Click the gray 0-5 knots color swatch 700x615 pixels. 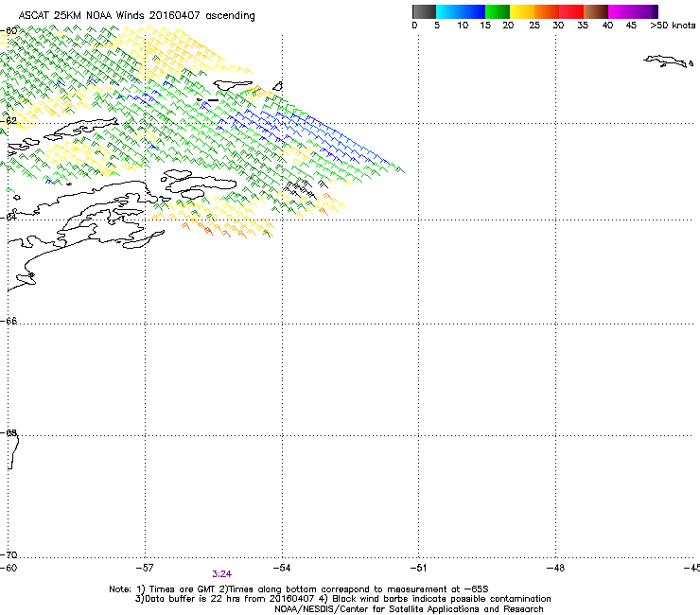(424, 11)
